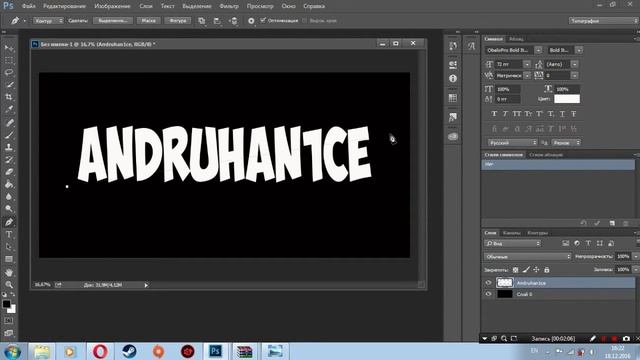
Task: Select the Hand tool
Action: (9, 273)
